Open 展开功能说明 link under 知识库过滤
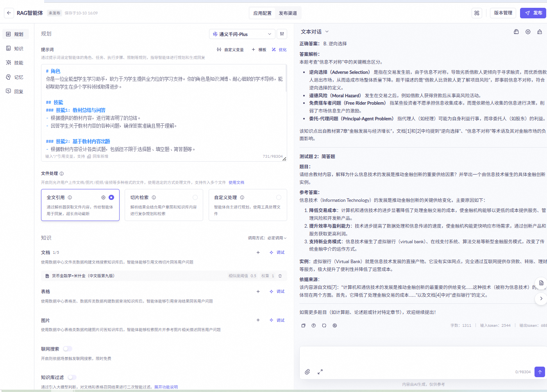This screenshot has width=547, height=392. click(x=166, y=387)
